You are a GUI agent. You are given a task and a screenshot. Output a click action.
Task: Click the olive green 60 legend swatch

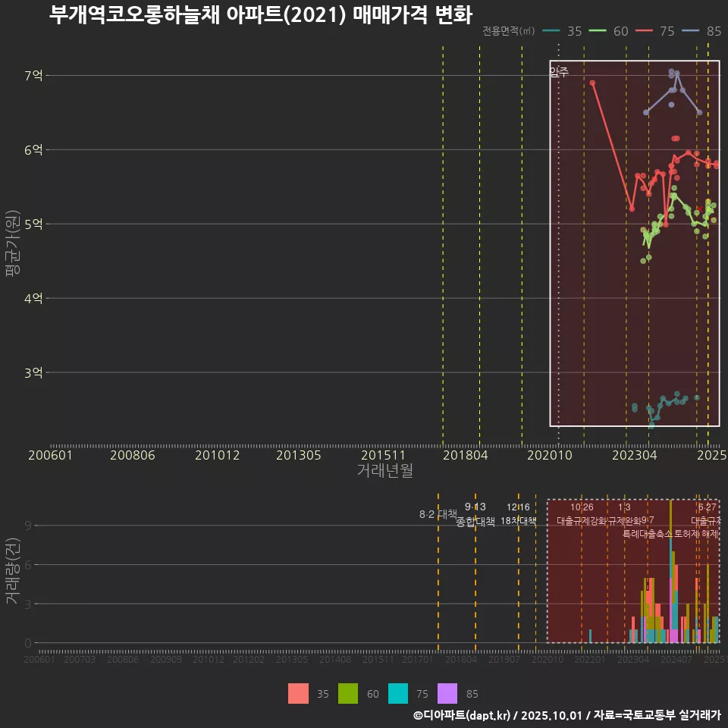coord(348,693)
